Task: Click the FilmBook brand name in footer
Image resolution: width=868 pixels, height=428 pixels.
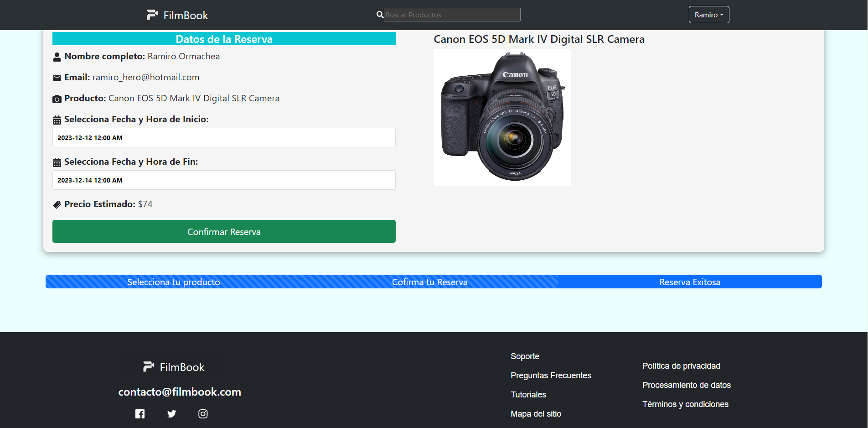Action: pyautogui.click(x=182, y=367)
